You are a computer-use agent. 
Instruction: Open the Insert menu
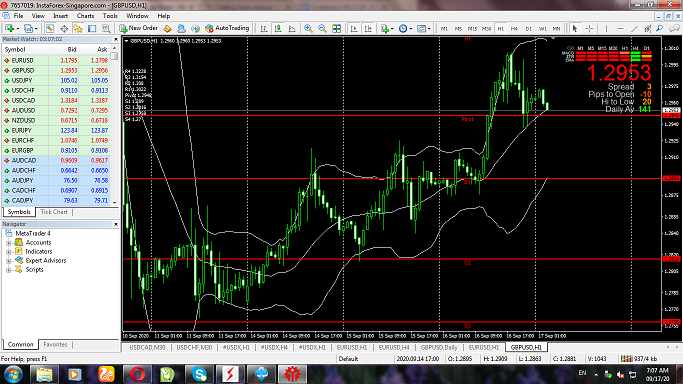61,16
